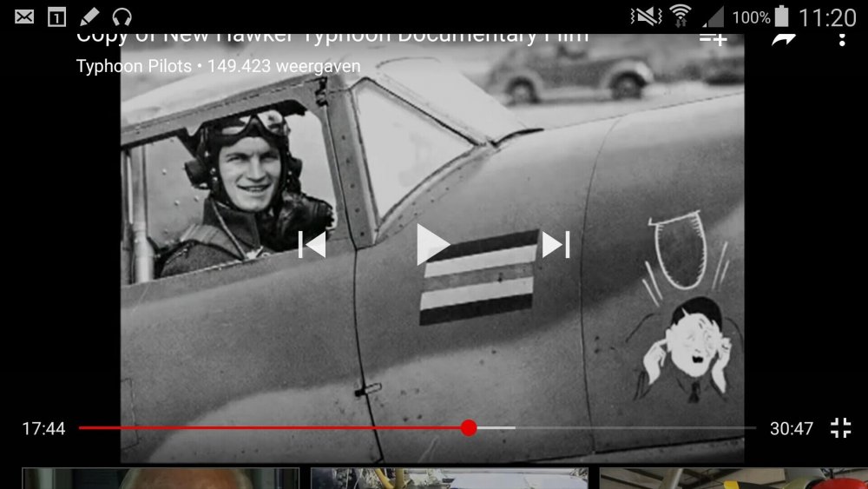The width and height of the screenshot is (868, 489).
Task: Tap the vibrate mute status icon
Action: point(646,17)
